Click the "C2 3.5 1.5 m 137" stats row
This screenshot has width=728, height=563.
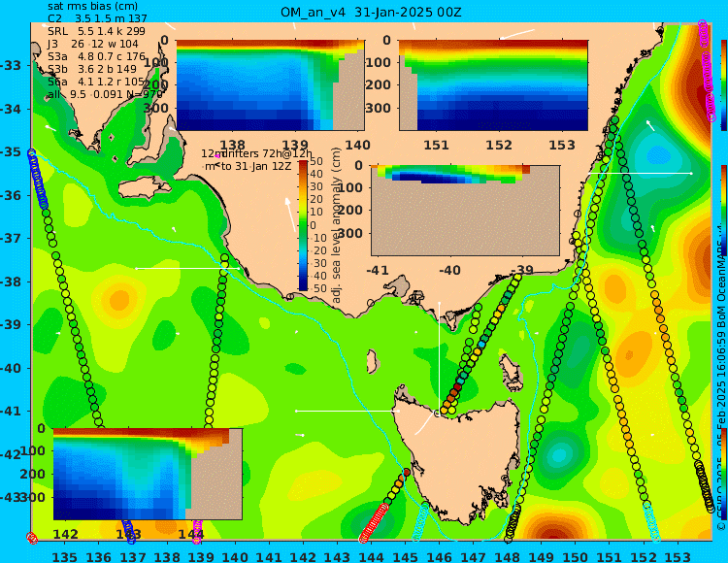click(x=97, y=18)
